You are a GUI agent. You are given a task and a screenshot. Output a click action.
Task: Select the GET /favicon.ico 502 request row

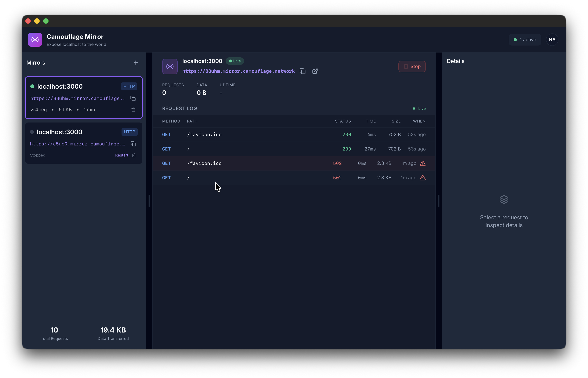294,163
